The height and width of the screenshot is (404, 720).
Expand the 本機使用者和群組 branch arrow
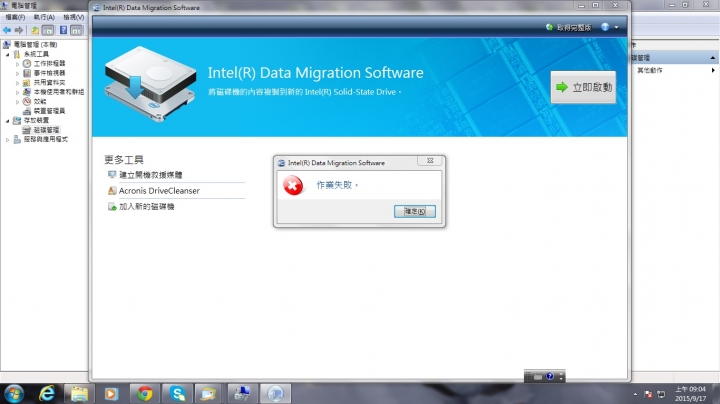[17, 92]
